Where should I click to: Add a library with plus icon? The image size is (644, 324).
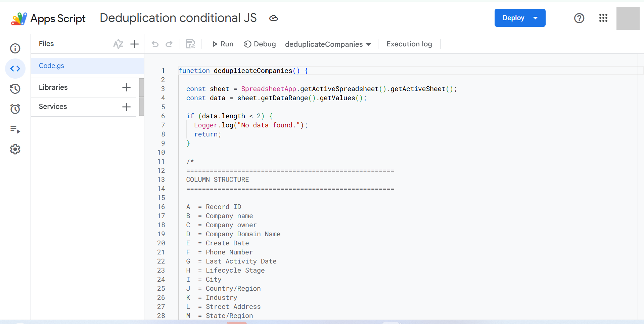click(x=126, y=87)
